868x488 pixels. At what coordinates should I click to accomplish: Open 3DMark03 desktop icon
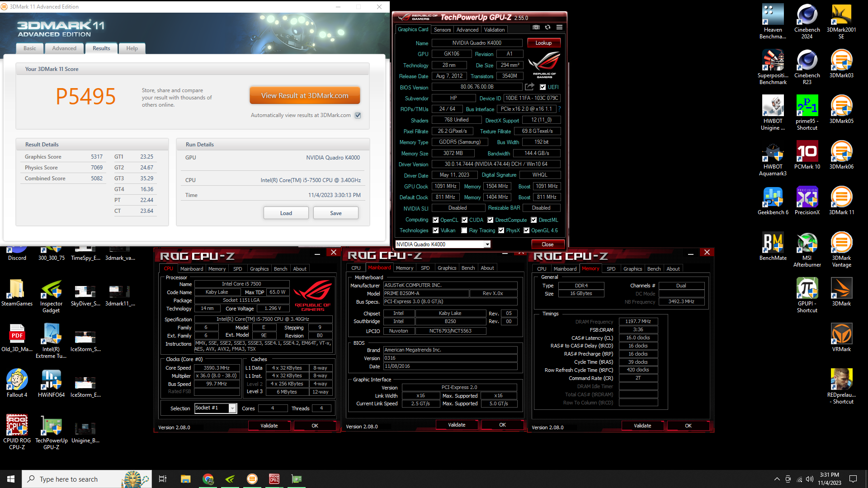(x=841, y=64)
